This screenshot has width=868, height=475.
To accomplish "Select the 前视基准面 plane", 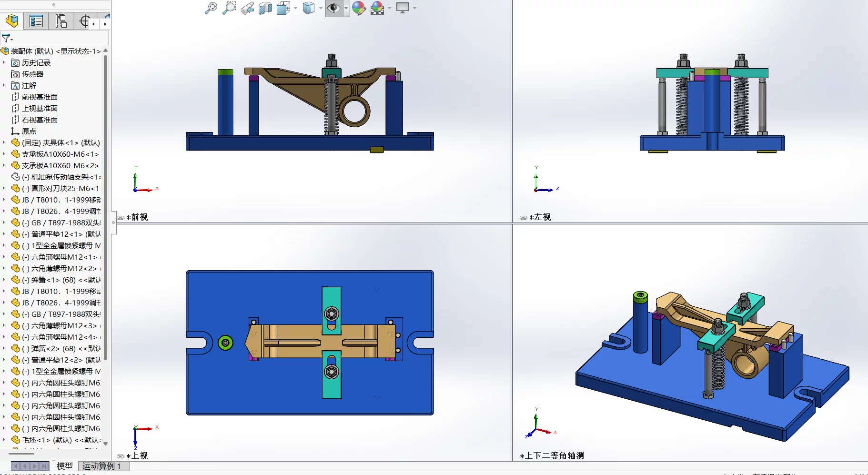I will 40,97.
